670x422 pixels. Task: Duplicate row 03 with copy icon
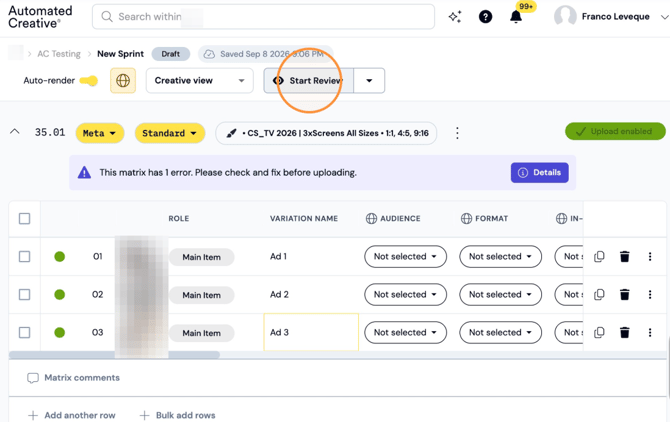[x=599, y=332]
